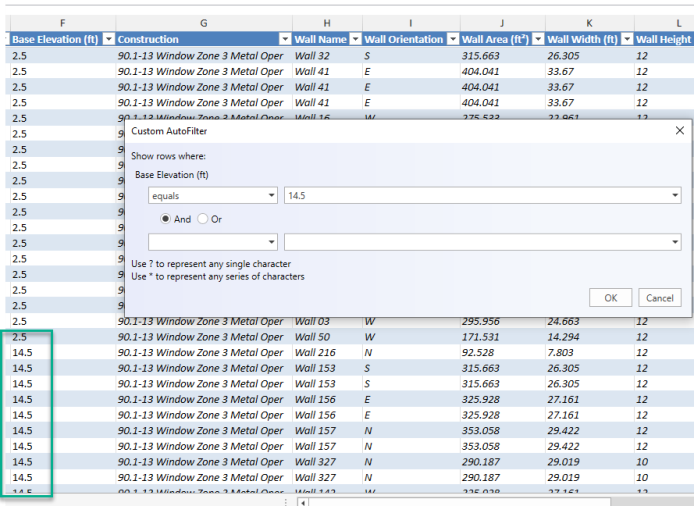Select the Or radio button
Image resolution: width=694 pixels, height=506 pixels.
click(203, 219)
